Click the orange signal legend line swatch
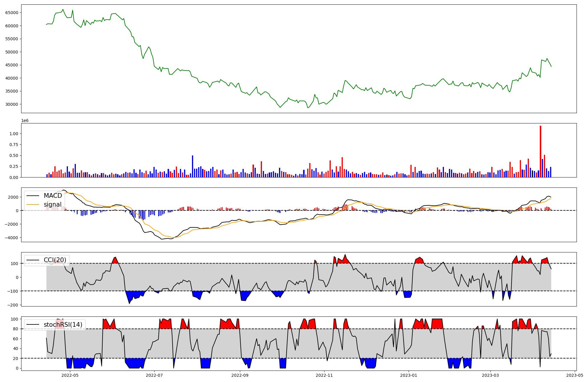Screen dimensions: 588x382 [x=33, y=205]
